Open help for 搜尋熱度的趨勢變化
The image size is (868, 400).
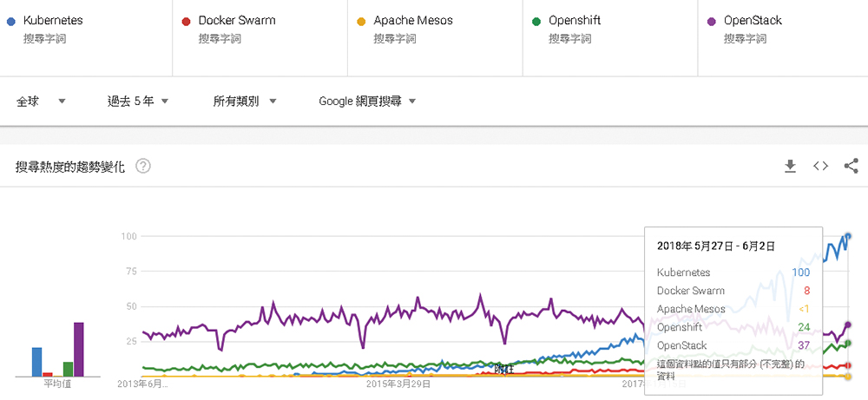(143, 166)
